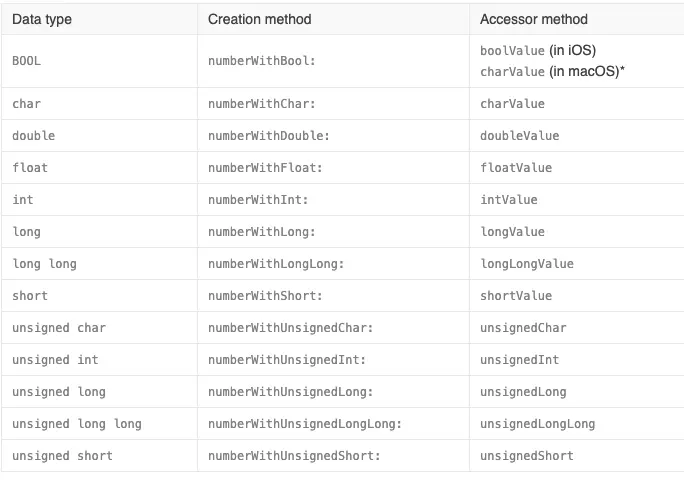Screen dimensions: 684x483
Task: Click the short data type cell
Action: tap(30, 296)
